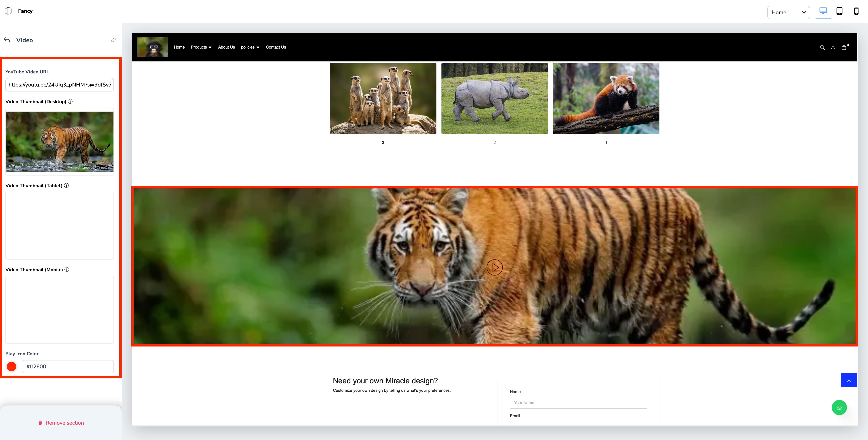
Task: Switch to desktop preview mode
Action: (x=823, y=11)
